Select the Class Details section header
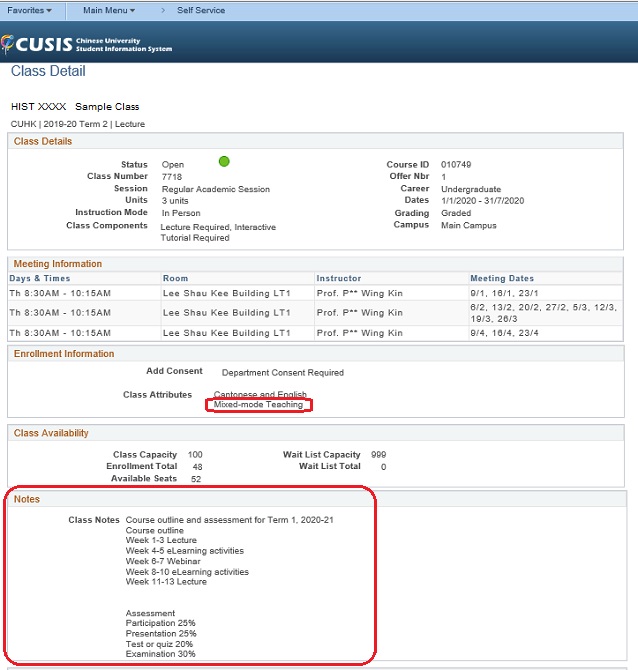Image resolution: width=638 pixels, height=670 pixels. coord(43,142)
